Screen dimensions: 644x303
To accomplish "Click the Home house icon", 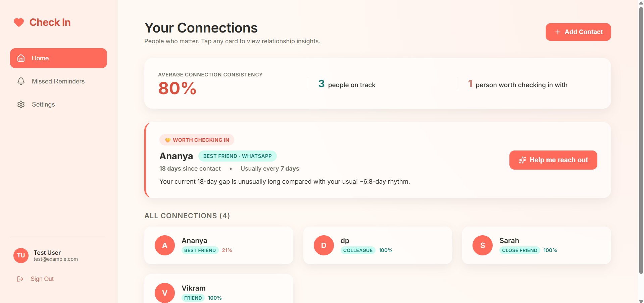I will point(21,58).
